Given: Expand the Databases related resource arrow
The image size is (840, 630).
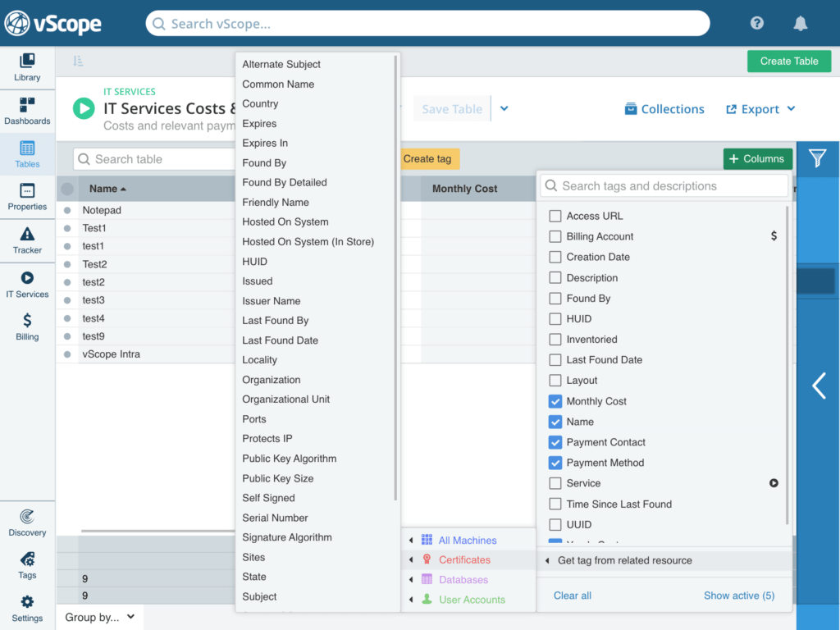Looking at the screenshot, I should tap(411, 580).
